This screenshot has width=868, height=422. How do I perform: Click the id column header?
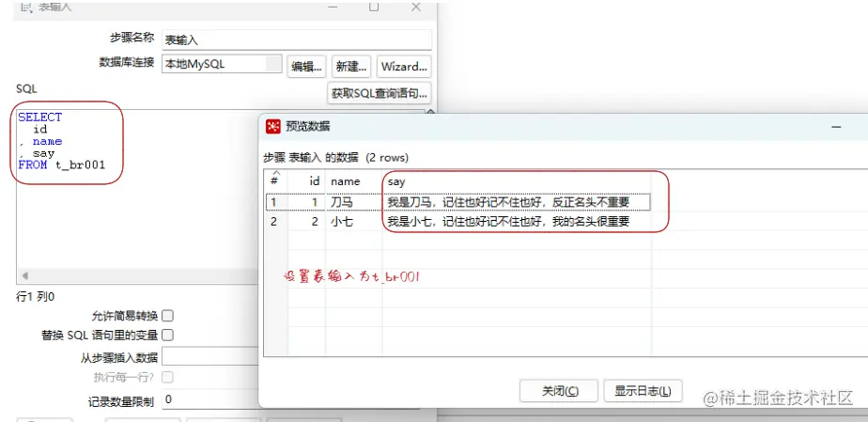306,181
